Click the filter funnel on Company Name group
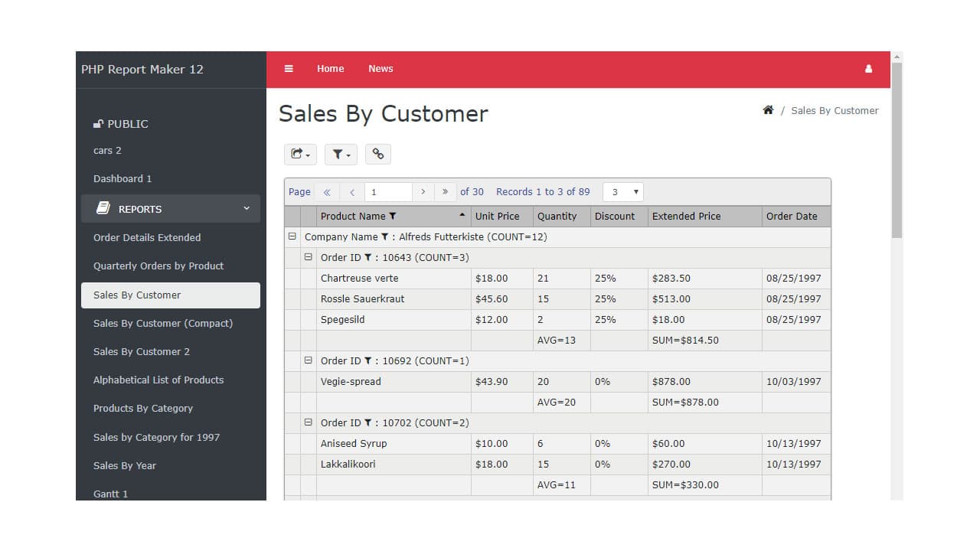The image size is (980, 551). [x=384, y=236]
